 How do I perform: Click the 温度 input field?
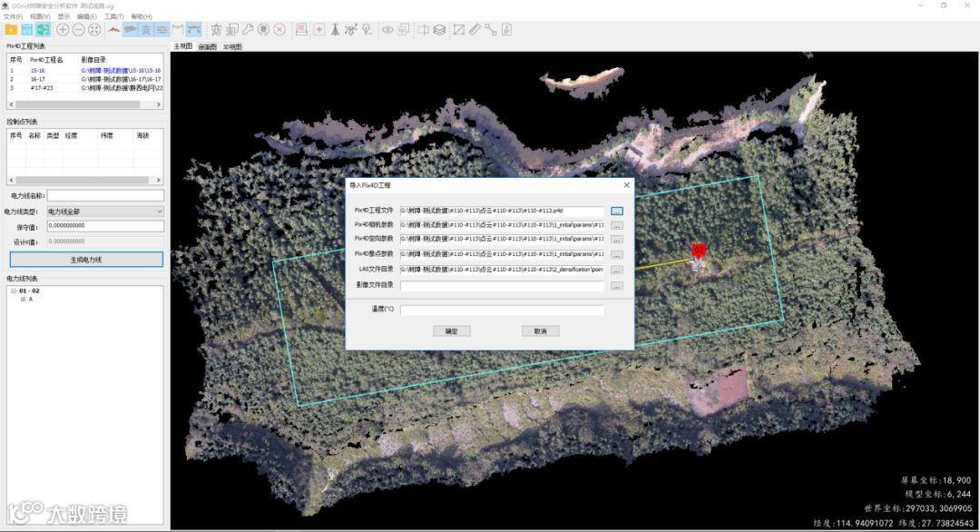tap(502, 310)
